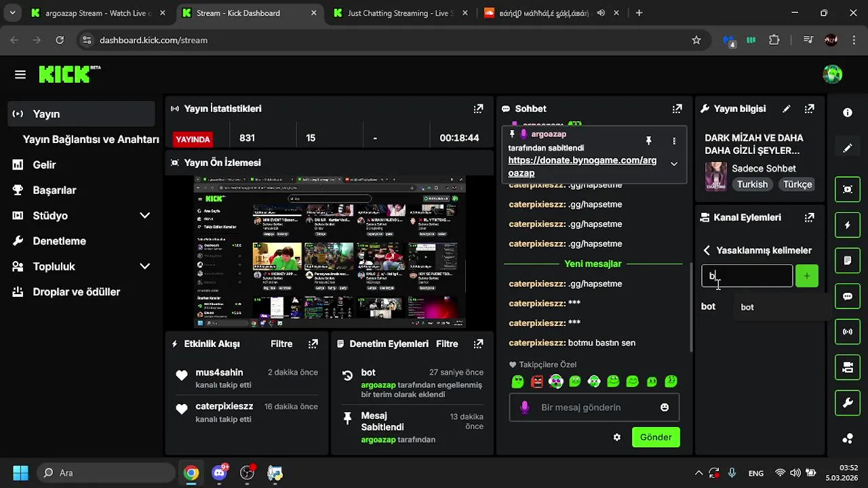Screen dimensions: 868x488
Task: Click the pencil icon in right toolbar
Action: tap(848, 148)
